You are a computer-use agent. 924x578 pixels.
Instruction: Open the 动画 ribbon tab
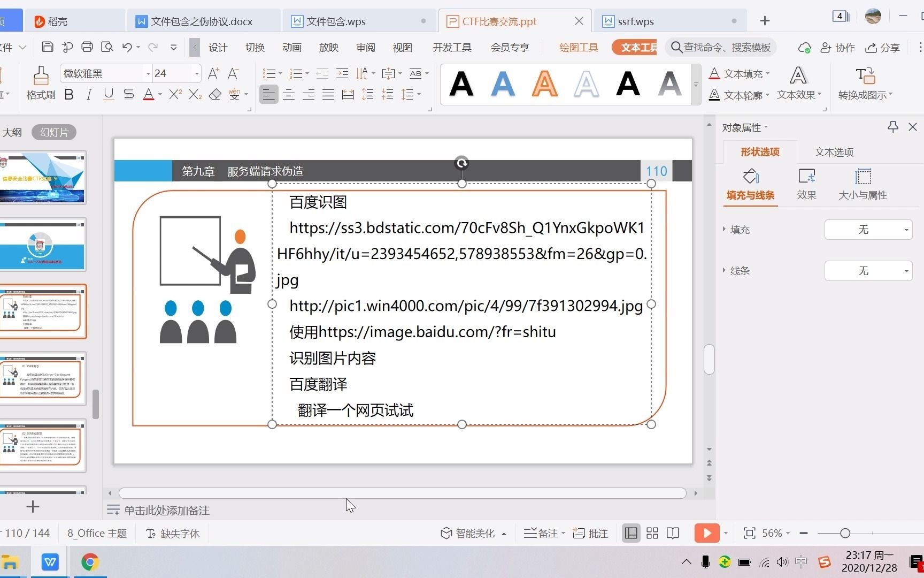[292, 48]
